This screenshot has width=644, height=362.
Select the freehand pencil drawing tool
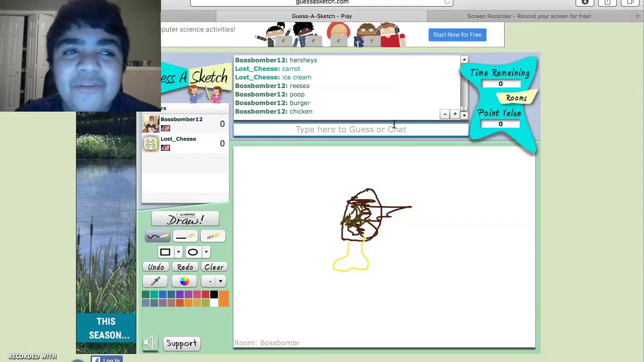pos(158,236)
